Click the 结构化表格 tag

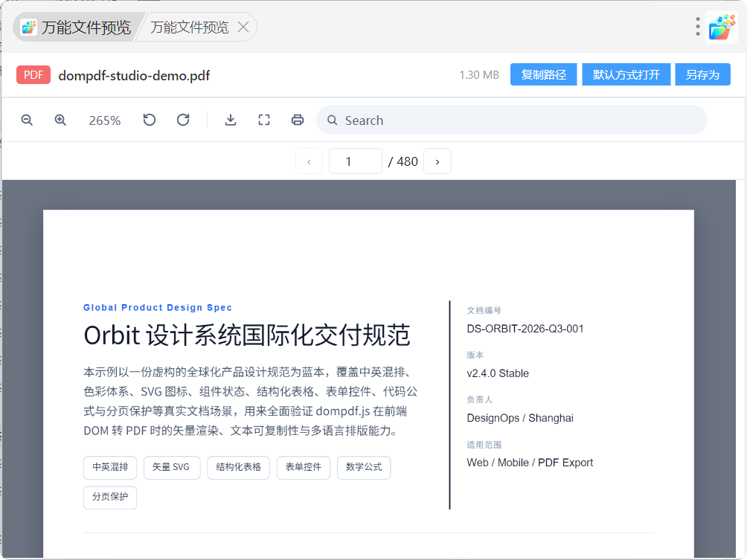[x=238, y=467]
